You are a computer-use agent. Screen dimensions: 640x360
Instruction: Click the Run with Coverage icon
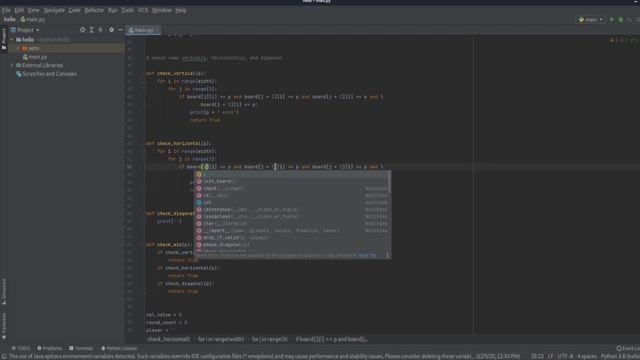[629, 20]
